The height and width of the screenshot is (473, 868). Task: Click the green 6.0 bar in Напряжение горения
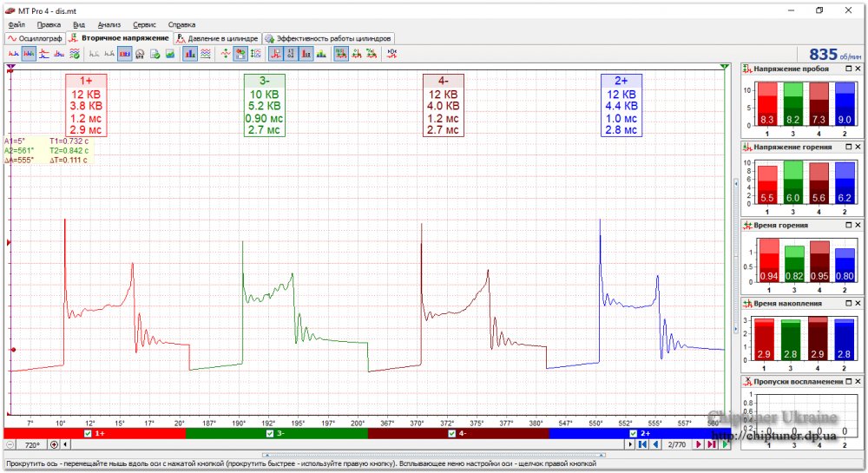[x=793, y=182]
